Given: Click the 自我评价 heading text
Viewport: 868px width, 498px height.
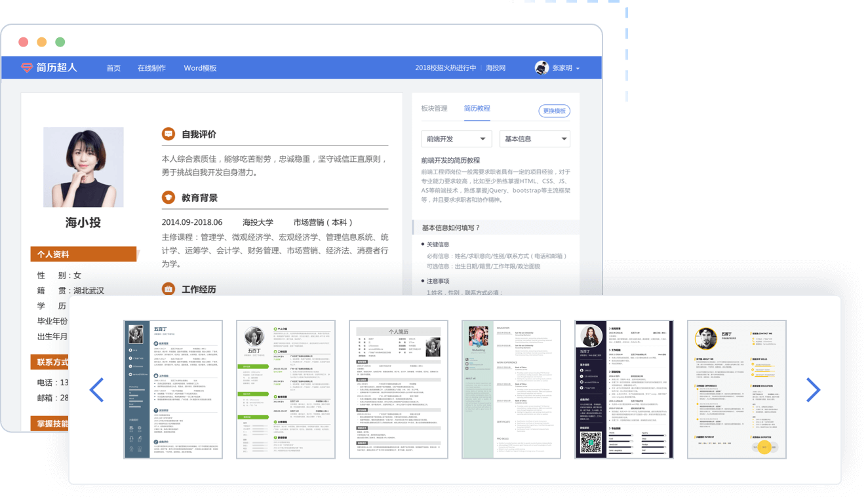Looking at the screenshot, I should [199, 134].
